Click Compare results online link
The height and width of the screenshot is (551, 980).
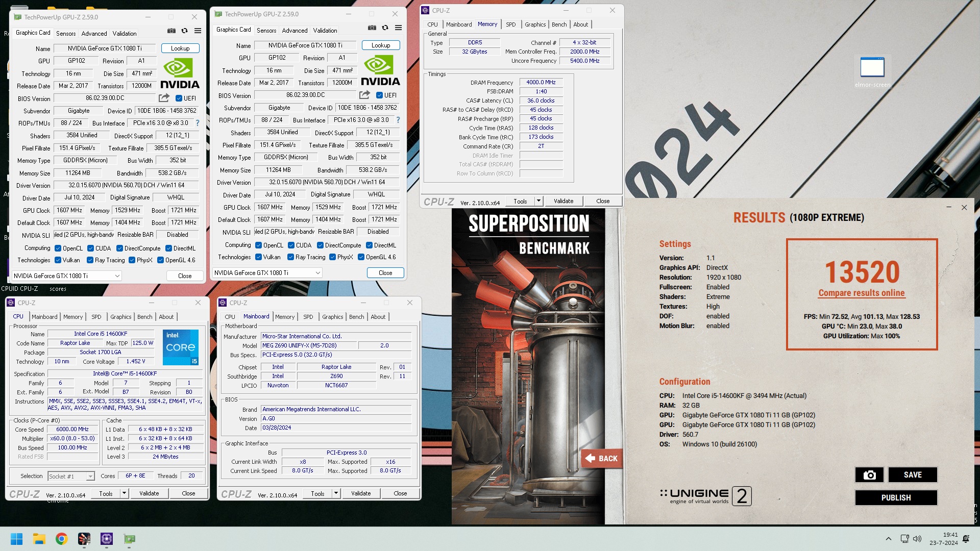point(862,293)
